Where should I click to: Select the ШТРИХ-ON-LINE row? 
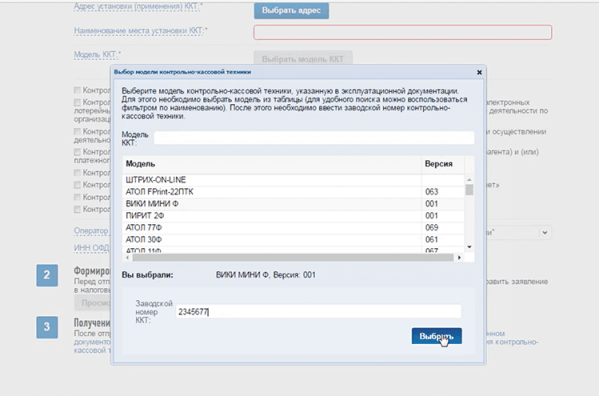[293, 180]
